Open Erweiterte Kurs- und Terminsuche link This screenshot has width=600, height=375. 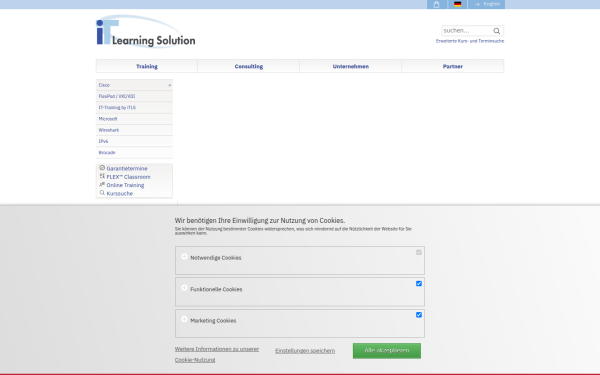470,41
